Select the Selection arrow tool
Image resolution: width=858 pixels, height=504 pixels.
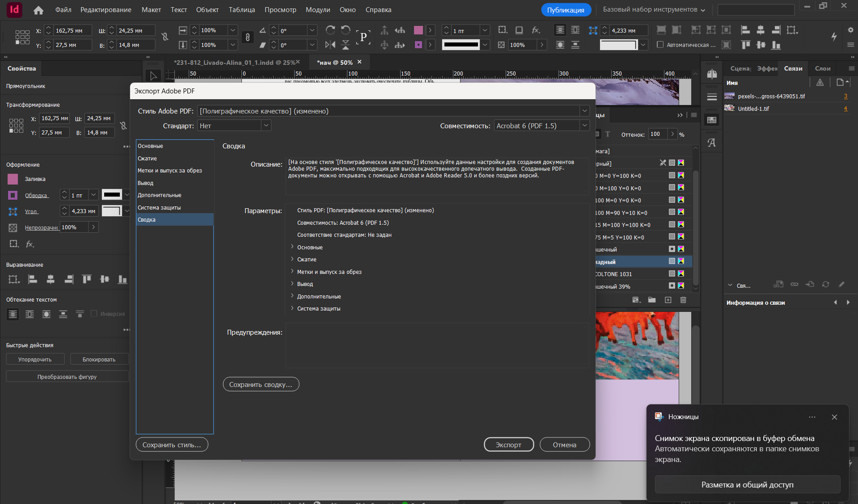[x=153, y=76]
